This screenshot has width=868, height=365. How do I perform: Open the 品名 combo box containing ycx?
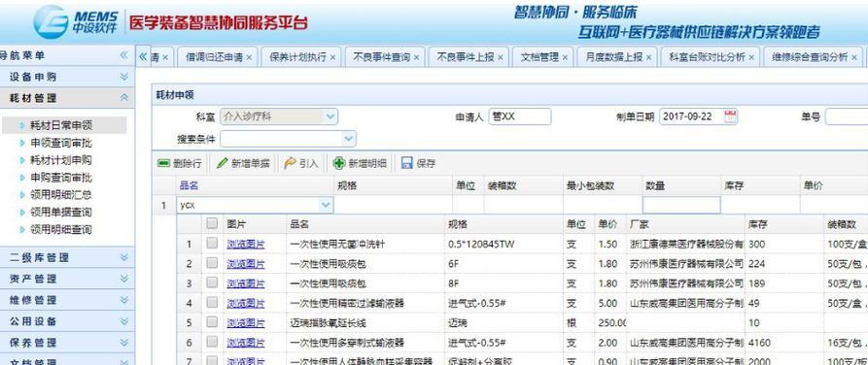pos(326,205)
